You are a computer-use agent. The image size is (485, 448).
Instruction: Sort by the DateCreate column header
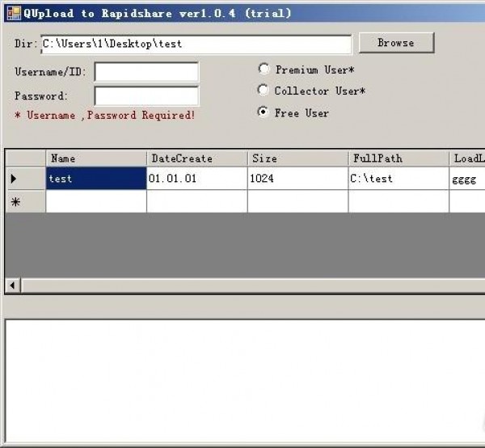[197, 158]
